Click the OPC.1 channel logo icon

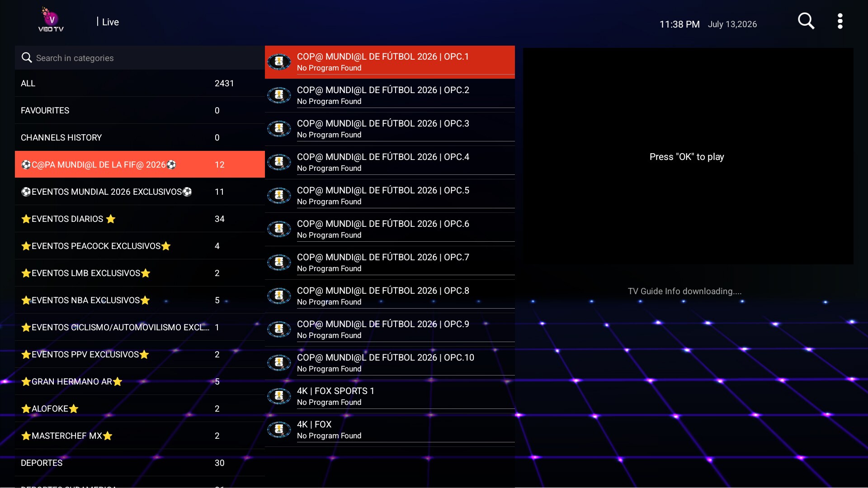(279, 62)
